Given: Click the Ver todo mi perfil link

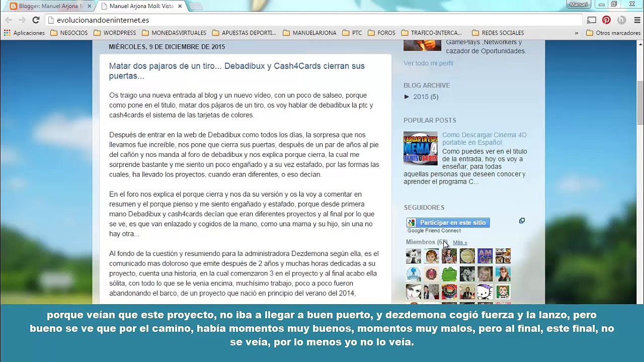Looking at the screenshot, I should 428,63.
